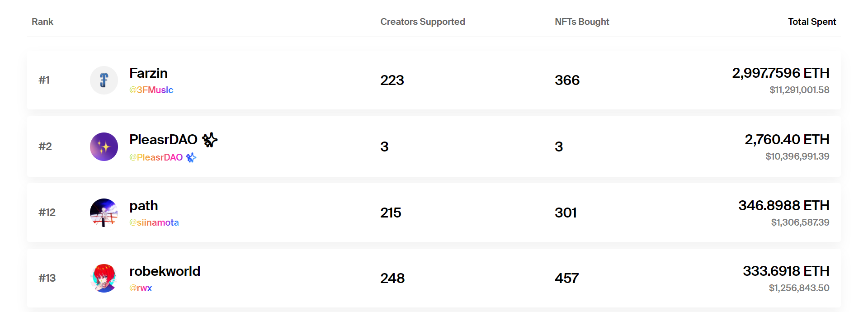This screenshot has height=312, width=868.
Task: Click path's avatar thumbnail
Action: point(104,213)
